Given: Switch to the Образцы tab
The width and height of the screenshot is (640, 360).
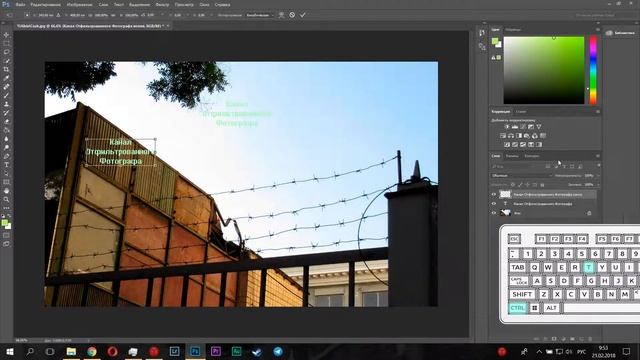Looking at the screenshot, I should tap(513, 30).
